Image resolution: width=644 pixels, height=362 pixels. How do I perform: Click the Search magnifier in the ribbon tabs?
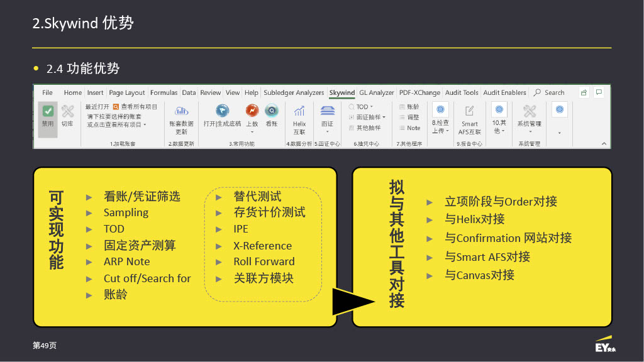[537, 92]
